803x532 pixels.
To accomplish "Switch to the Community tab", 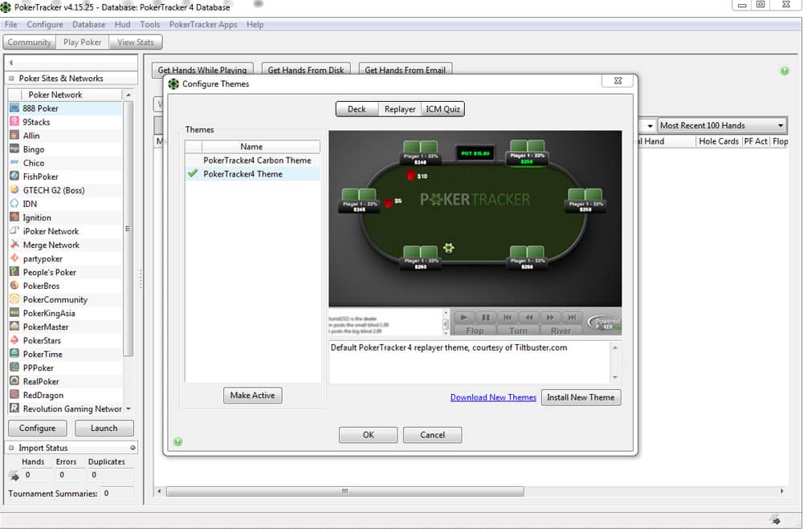I will coord(30,42).
